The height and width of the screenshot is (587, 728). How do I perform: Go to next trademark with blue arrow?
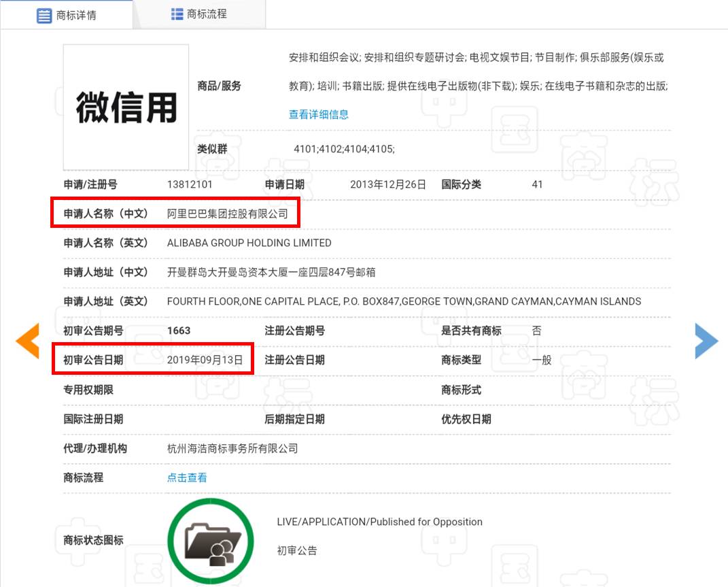(x=706, y=341)
